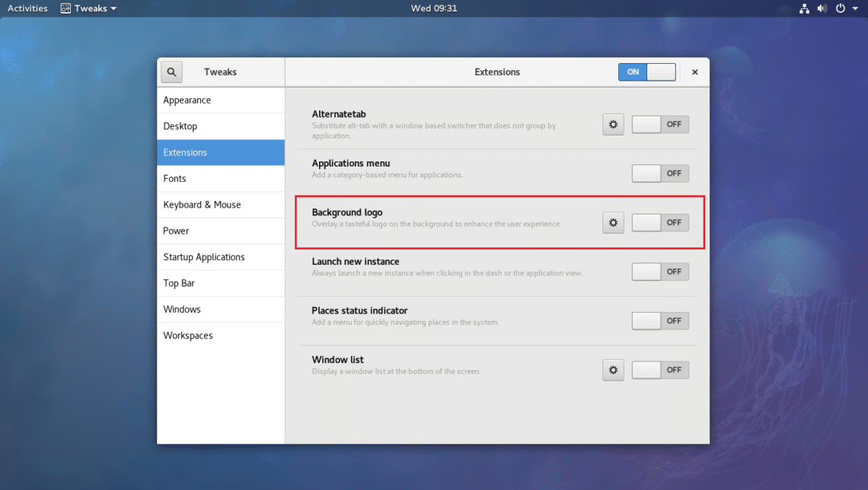
Task: Enable the Places status indicator extension
Action: [659, 320]
